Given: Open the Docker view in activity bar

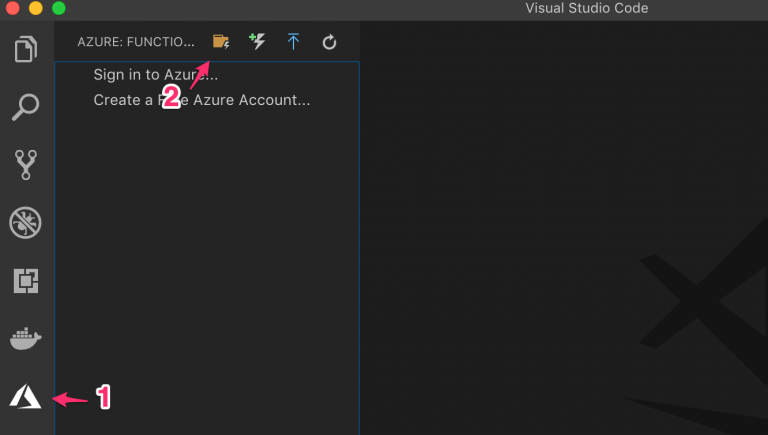Looking at the screenshot, I should pyautogui.click(x=25, y=338).
